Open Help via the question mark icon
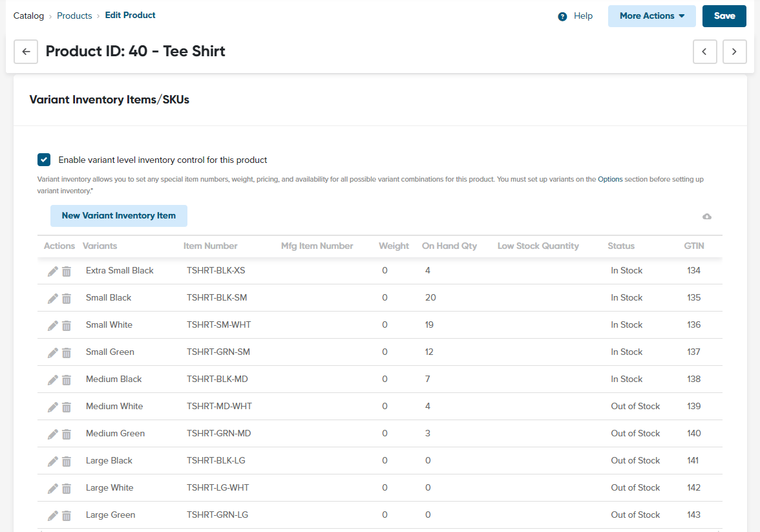The width and height of the screenshot is (760, 532). (562, 16)
